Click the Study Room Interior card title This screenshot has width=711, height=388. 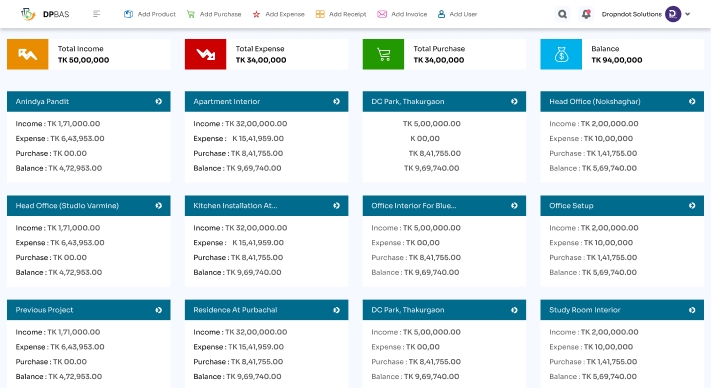click(x=585, y=310)
